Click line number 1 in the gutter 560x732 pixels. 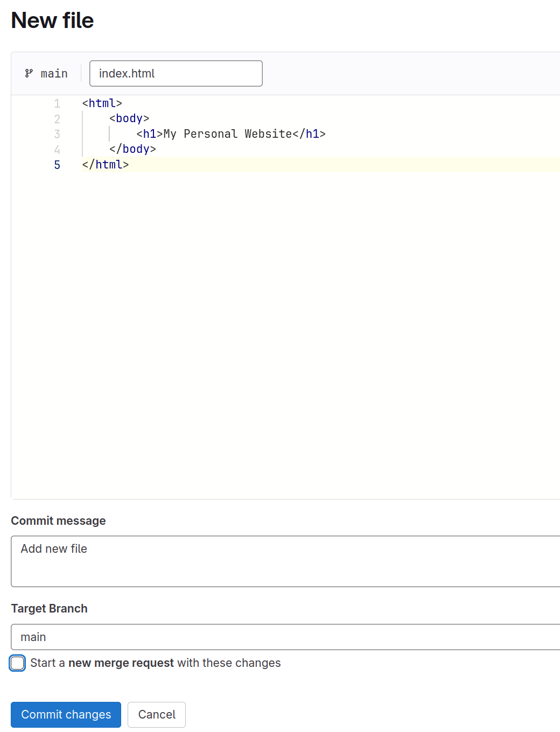tap(57, 103)
